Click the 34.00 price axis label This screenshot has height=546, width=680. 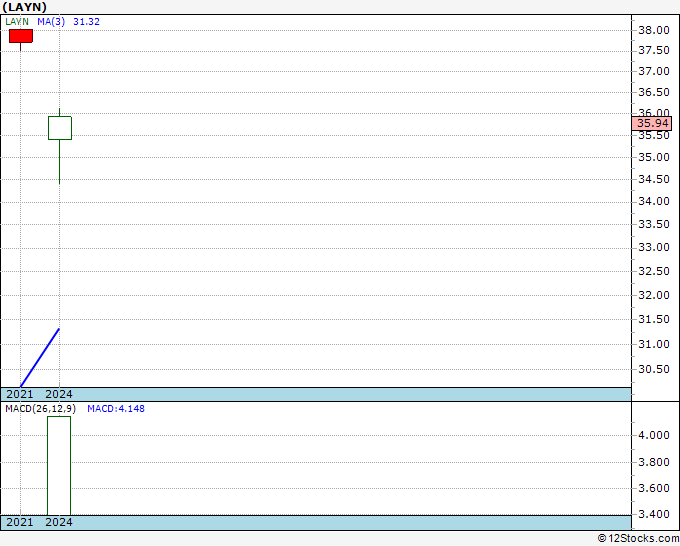tap(654, 201)
